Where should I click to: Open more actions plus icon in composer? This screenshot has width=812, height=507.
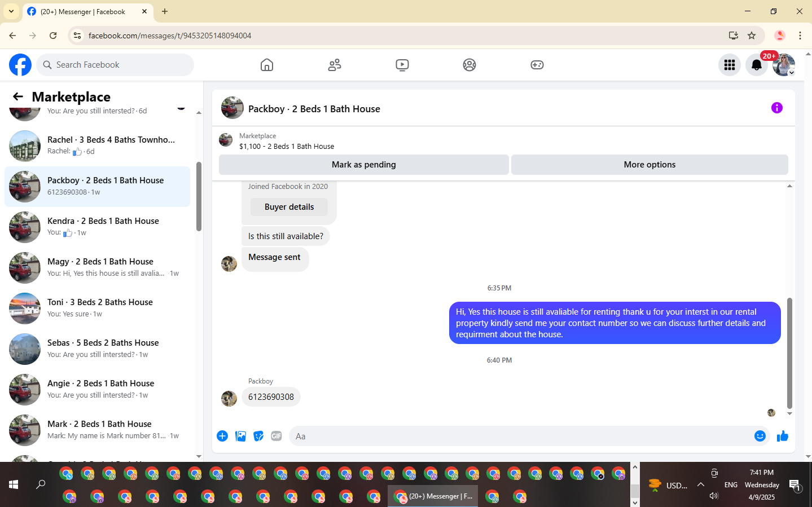(x=222, y=436)
